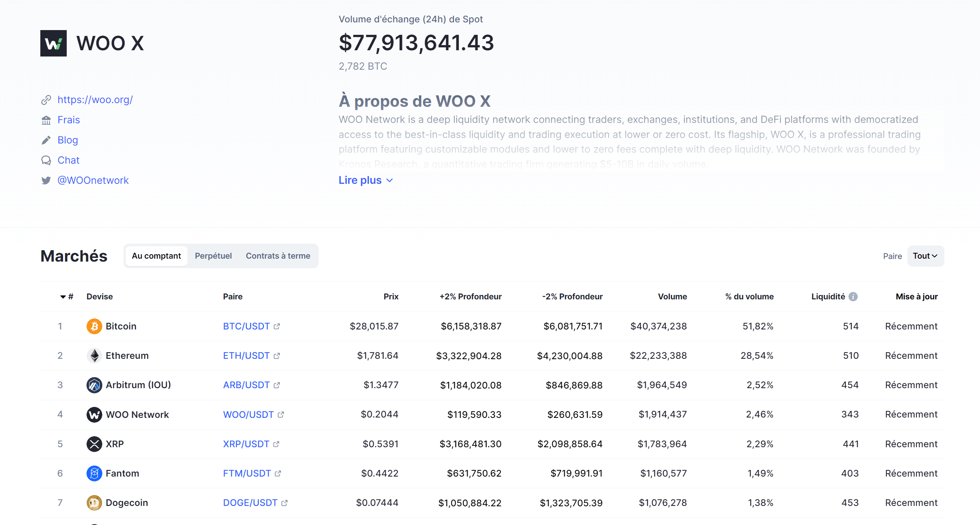Sort by the Devise column header
The width and height of the screenshot is (980, 525).
[x=99, y=296]
